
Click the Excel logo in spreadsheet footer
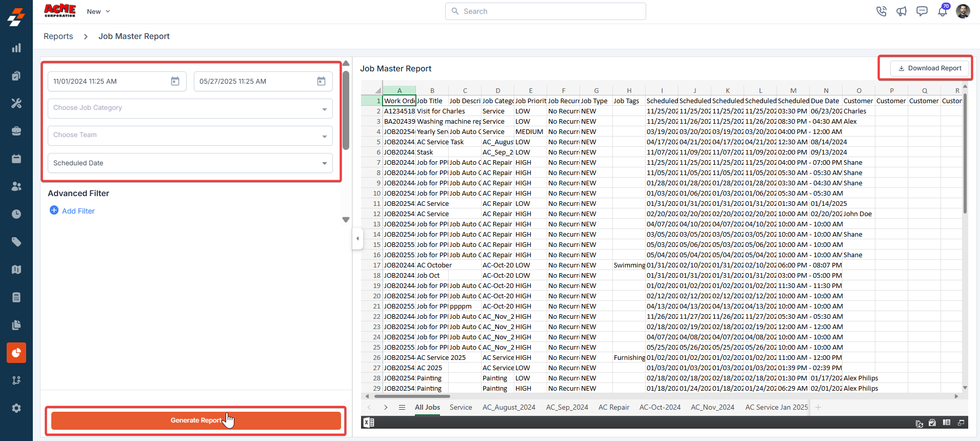[x=368, y=423]
